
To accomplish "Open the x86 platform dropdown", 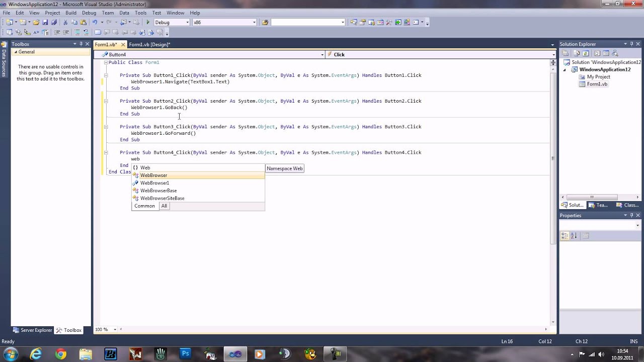I will pos(254,22).
